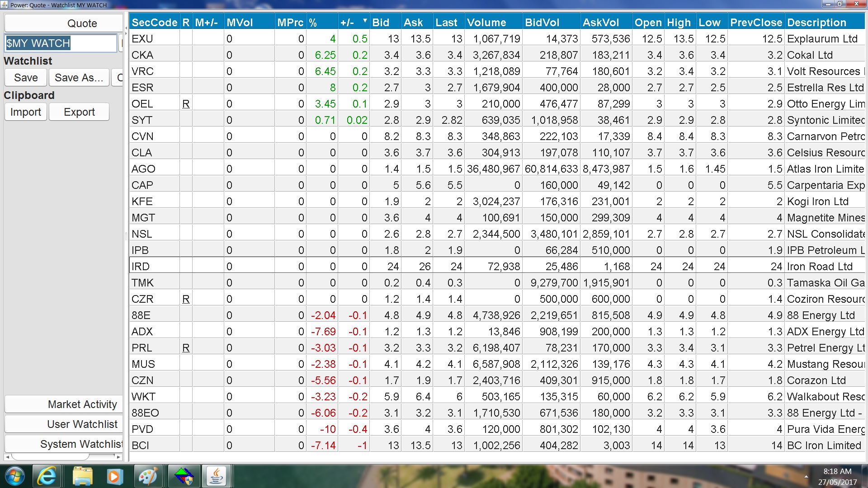Viewport: 868px width, 488px height.
Task: Sort table by MVol column header
Action: (250, 23)
